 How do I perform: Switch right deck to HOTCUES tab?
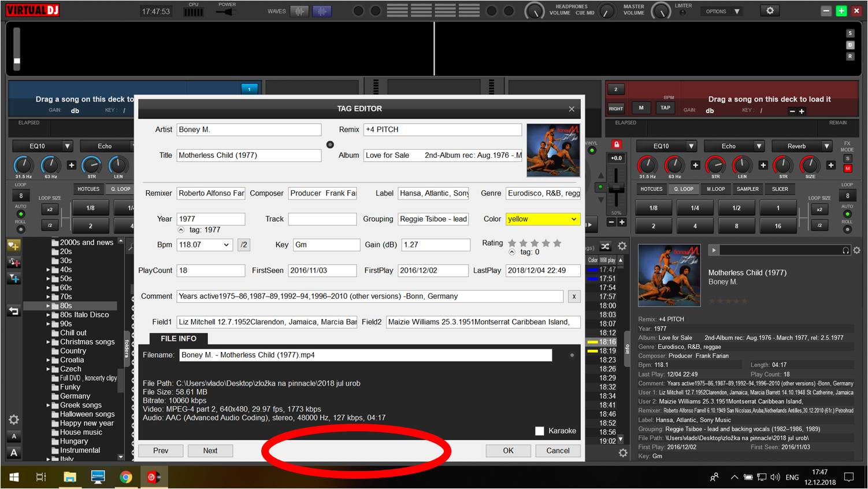coord(651,189)
